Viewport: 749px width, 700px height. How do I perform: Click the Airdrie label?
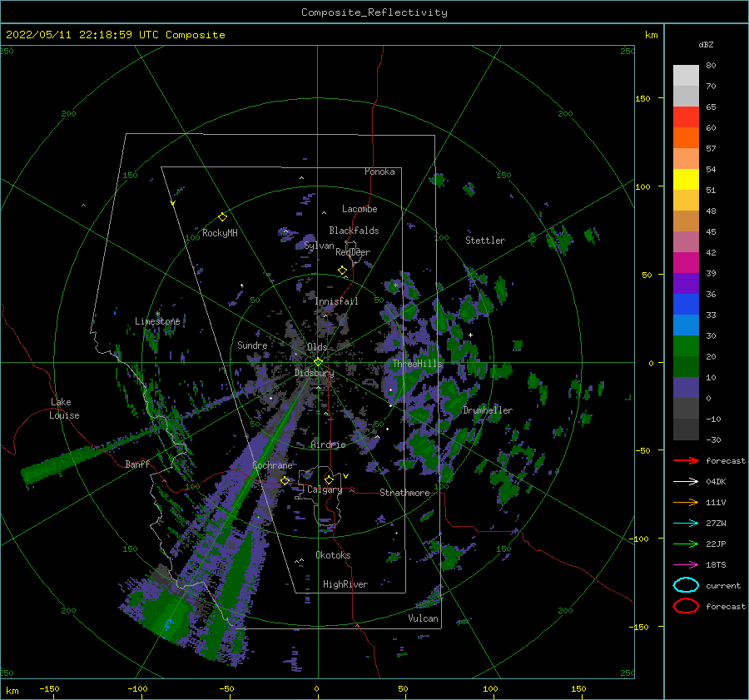328,444
